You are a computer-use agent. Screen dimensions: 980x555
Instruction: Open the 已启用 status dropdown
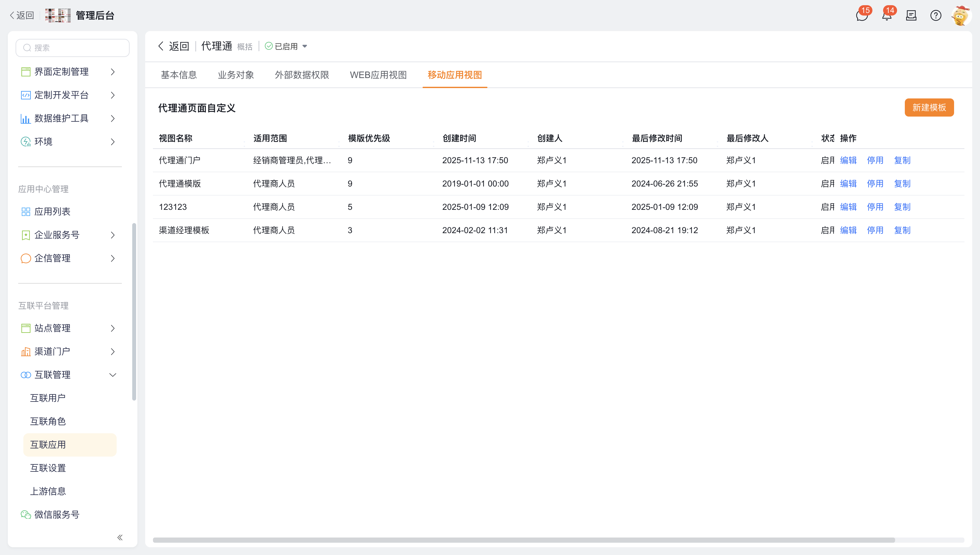coord(286,46)
